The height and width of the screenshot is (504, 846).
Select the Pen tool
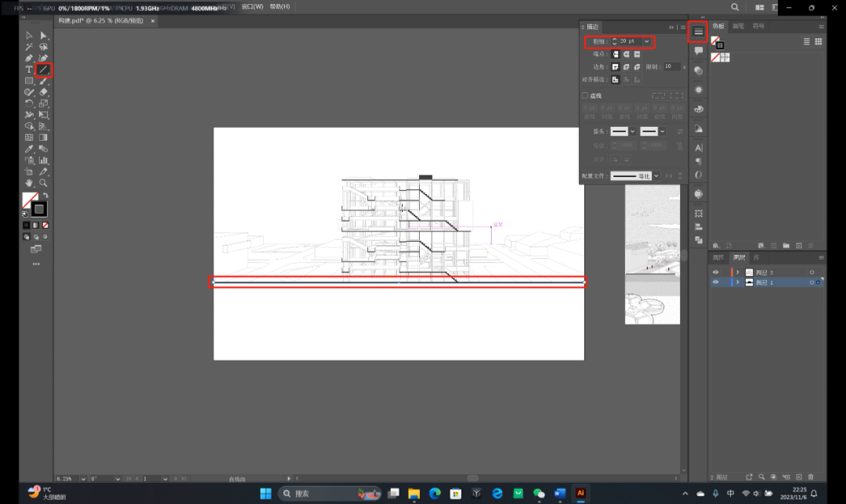[x=29, y=58]
